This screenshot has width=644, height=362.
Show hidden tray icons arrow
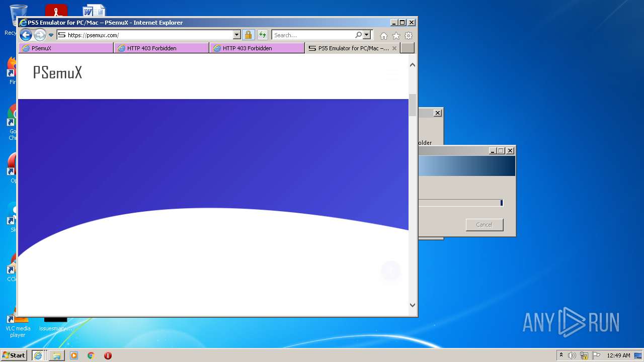point(561,355)
